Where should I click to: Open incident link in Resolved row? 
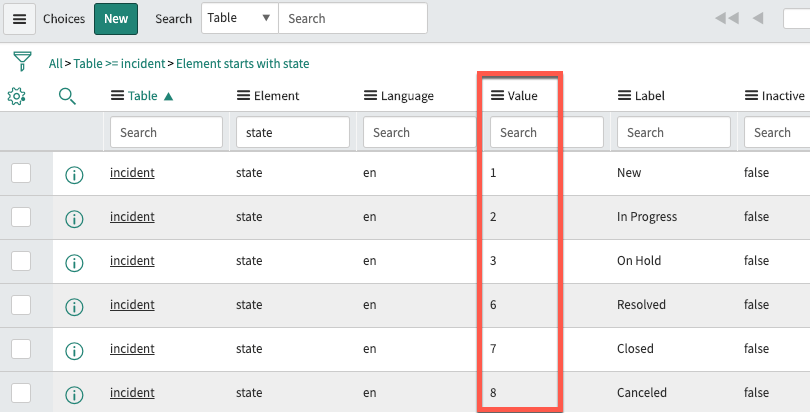pos(132,304)
